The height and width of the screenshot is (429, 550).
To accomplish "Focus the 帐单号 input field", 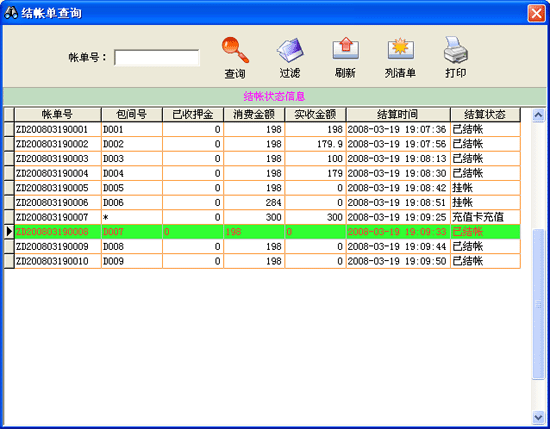I will point(156,58).
